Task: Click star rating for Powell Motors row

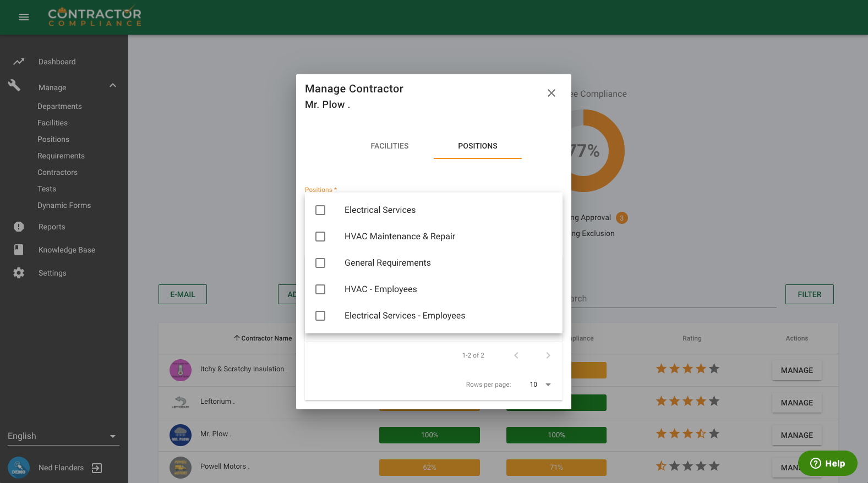Action: [687, 466]
